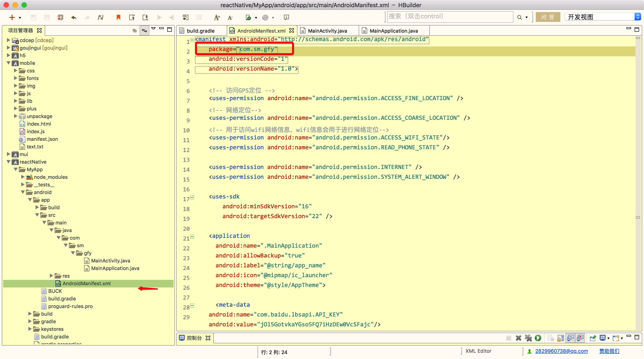Click the search box field

pos(450,17)
